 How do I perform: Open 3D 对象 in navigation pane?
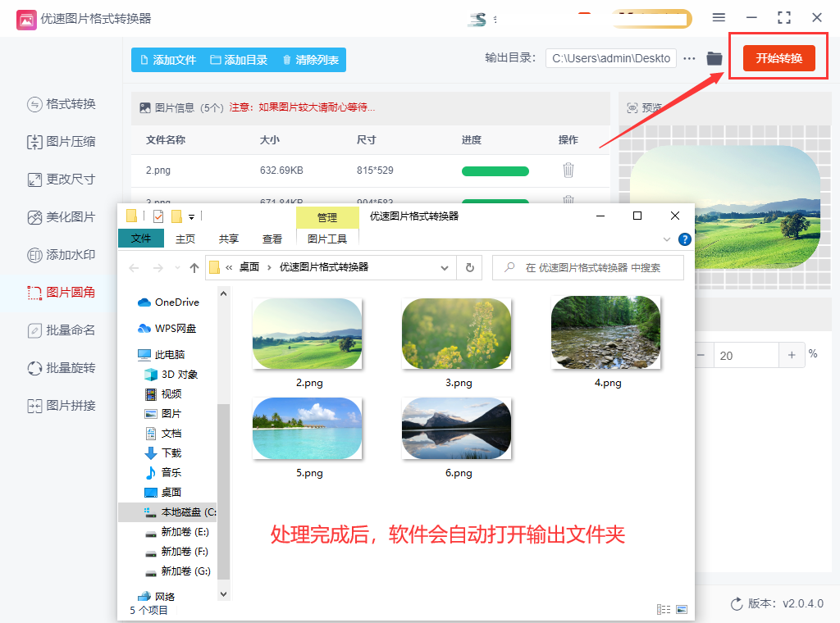[171, 375]
